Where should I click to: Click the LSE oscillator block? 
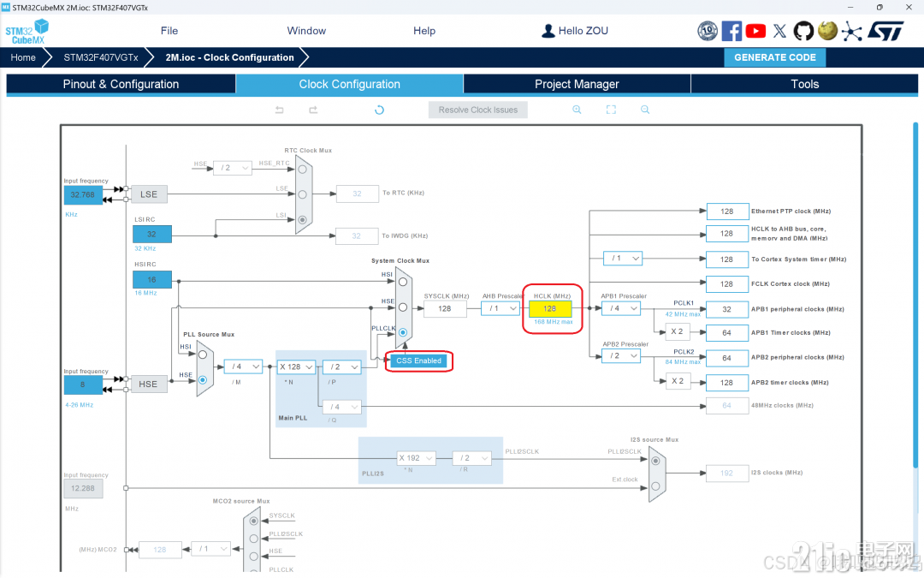[x=149, y=194]
